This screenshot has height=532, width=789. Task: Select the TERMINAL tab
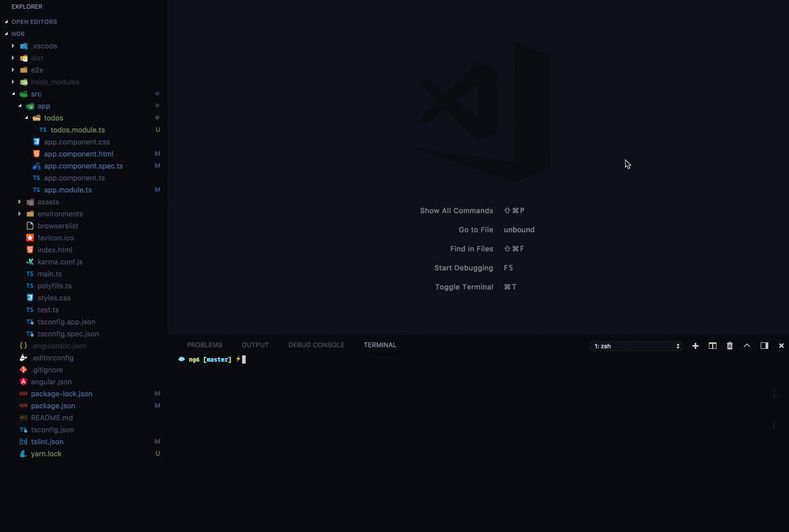pyautogui.click(x=380, y=345)
